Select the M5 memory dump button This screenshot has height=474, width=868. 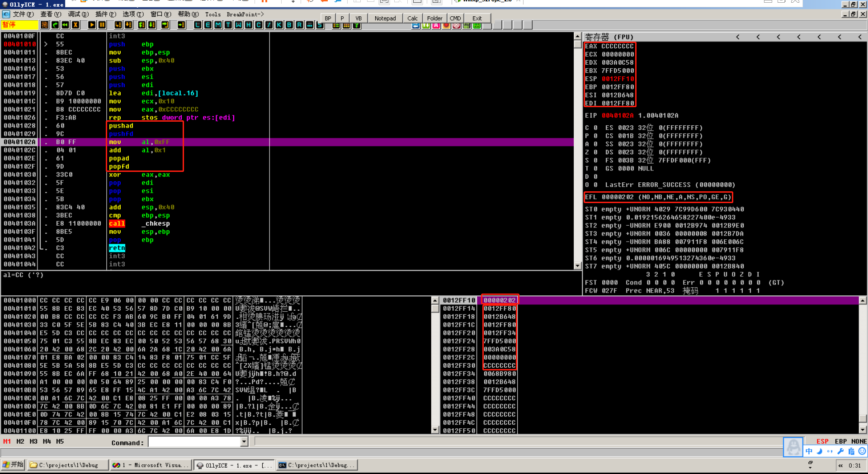[x=60, y=441]
